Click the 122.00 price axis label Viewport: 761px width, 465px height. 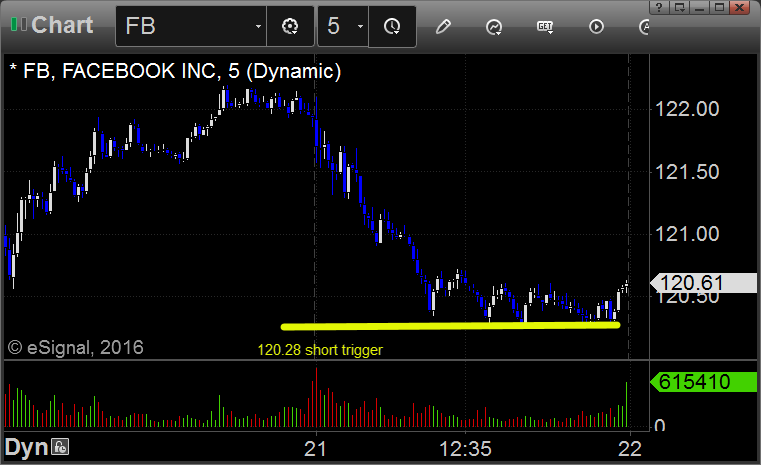point(687,109)
